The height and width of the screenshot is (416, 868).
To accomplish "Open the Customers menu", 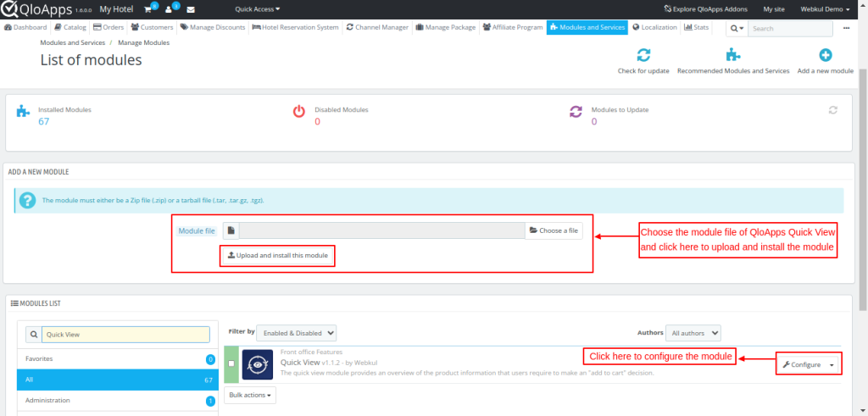I will pos(153,27).
